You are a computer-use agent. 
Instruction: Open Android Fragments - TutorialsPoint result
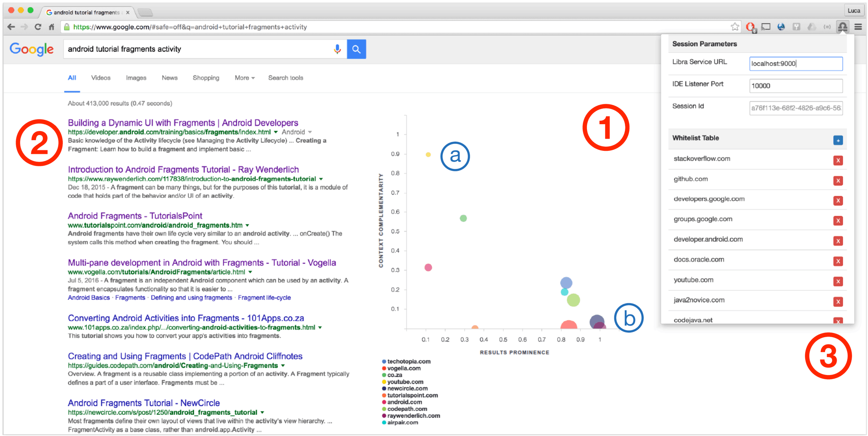(135, 216)
